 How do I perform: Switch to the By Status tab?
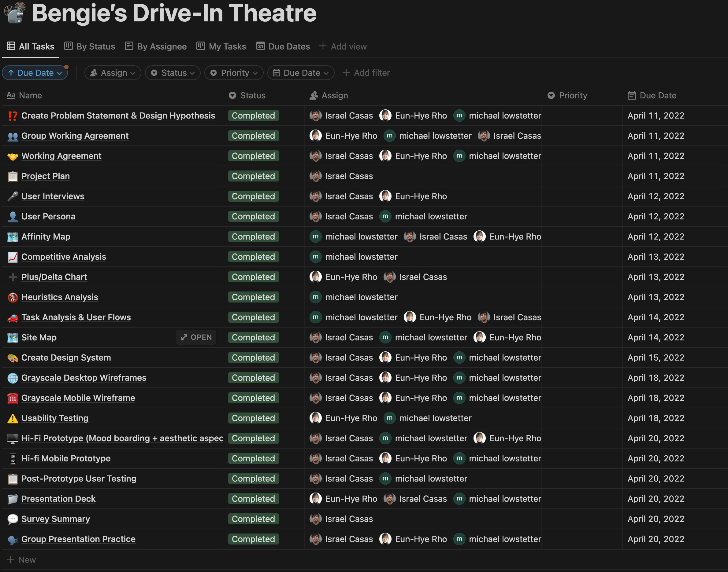(x=90, y=46)
